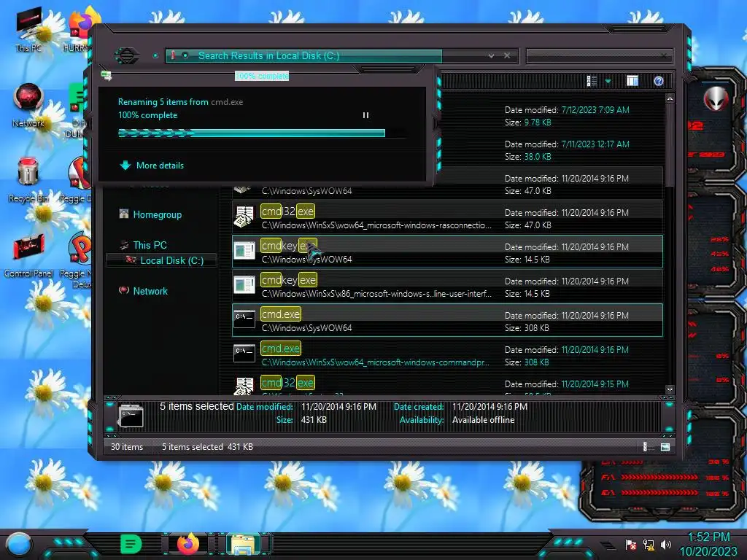
Task: Click the File Explorer taskbar button
Action: click(x=243, y=544)
